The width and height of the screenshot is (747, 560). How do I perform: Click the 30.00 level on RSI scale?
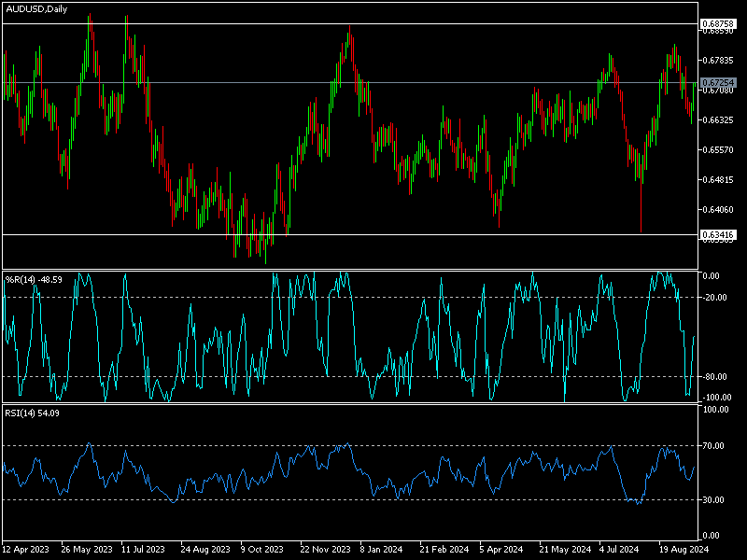pos(713,500)
